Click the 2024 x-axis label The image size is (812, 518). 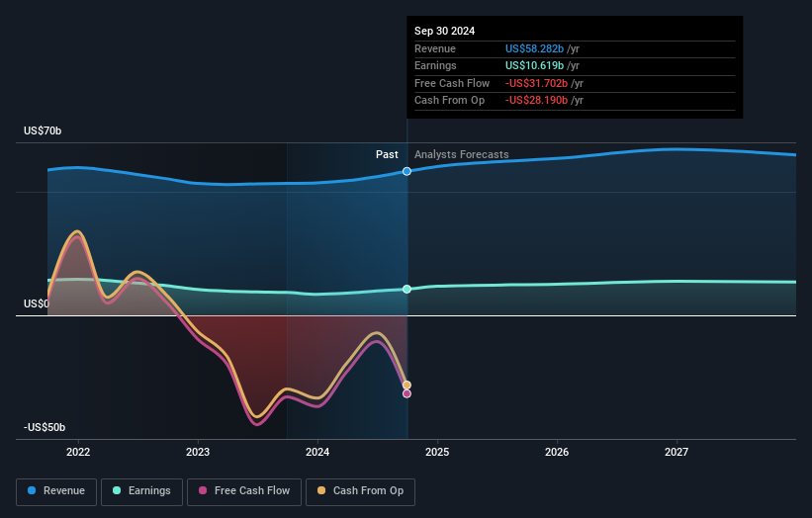click(x=317, y=453)
